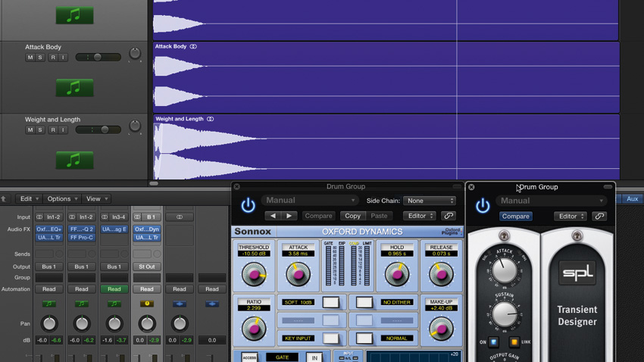
Task: Toggle stereo format icon on first channel strip
Action: (x=39, y=217)
